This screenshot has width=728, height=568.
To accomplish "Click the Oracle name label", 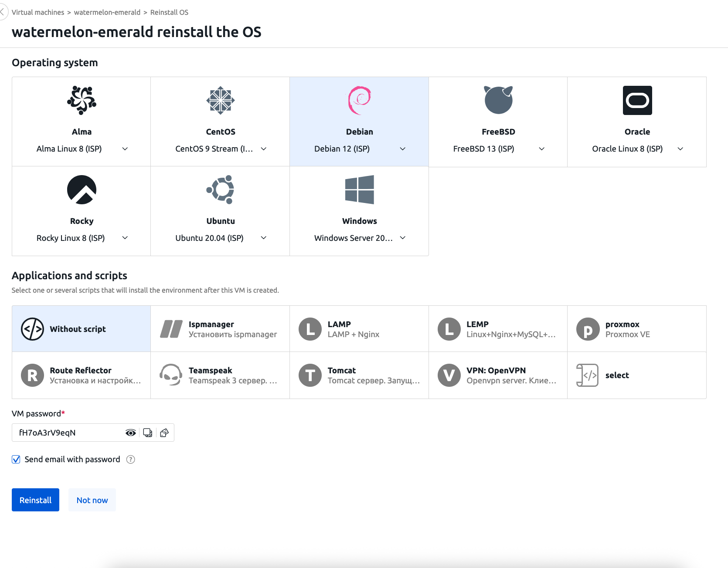I will point(637,132).
